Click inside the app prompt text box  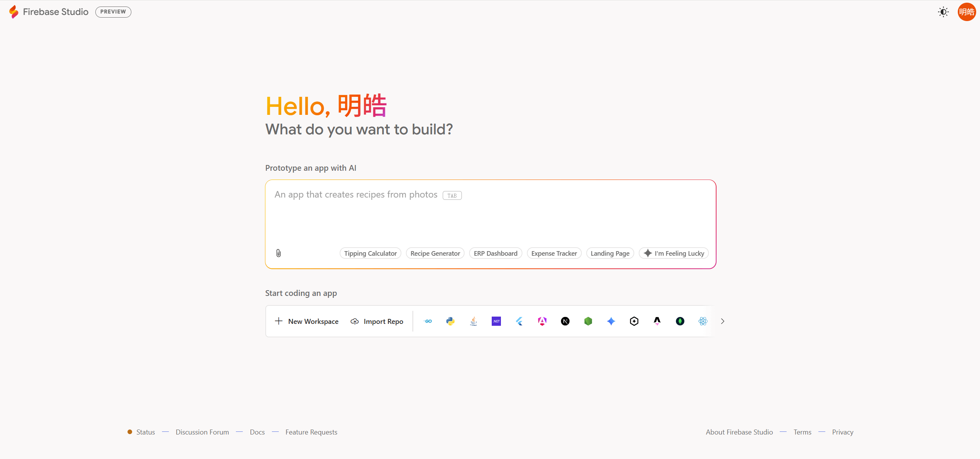[490, 214]
